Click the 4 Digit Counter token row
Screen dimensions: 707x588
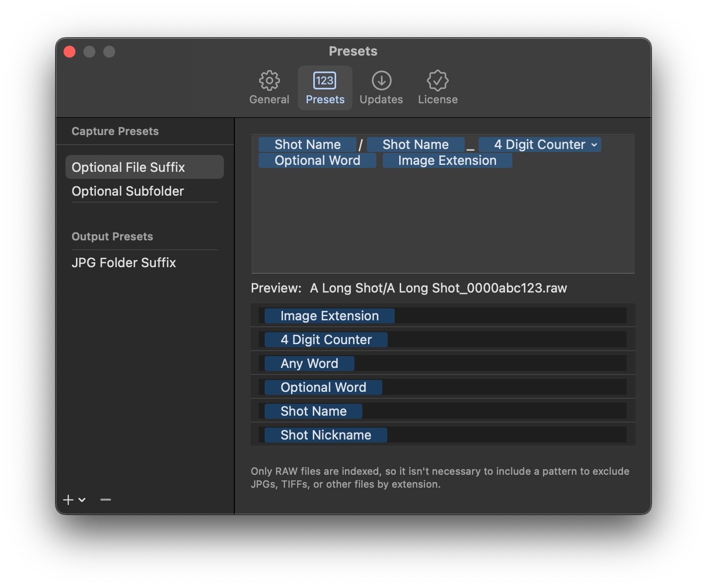[326, 339]
